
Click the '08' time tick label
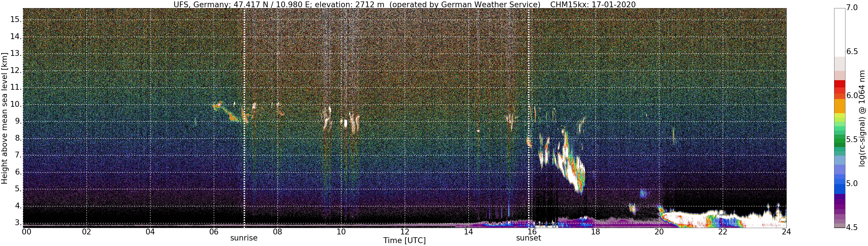277,232
